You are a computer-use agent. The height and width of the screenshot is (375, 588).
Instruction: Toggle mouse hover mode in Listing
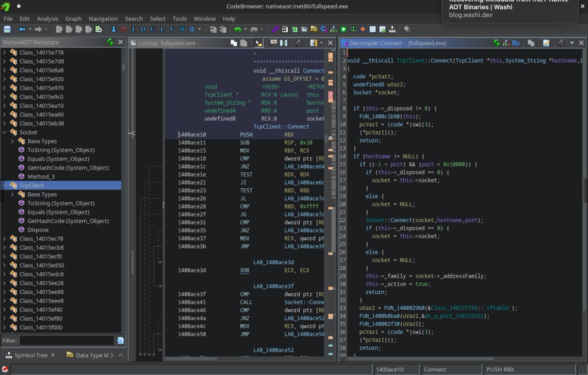click(258, 43)
